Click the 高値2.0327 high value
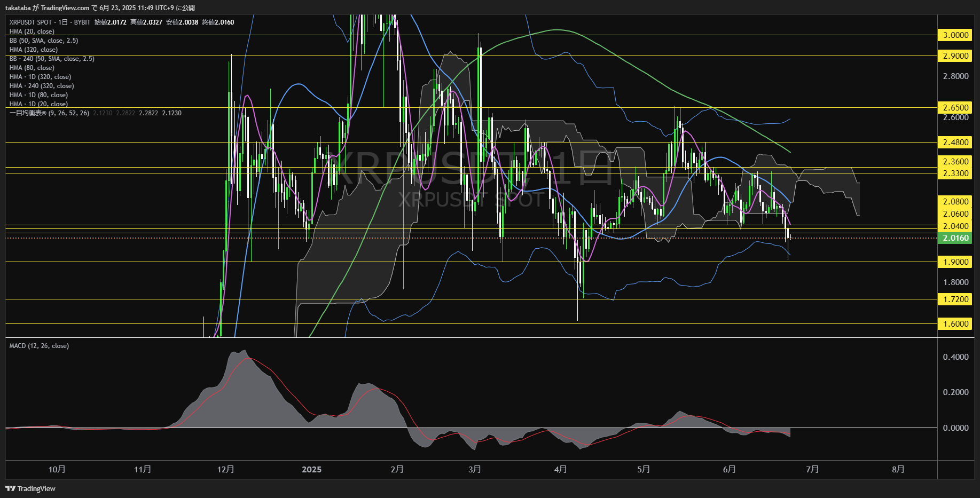Viewport: 980px width, 498px height. point(146,22)
